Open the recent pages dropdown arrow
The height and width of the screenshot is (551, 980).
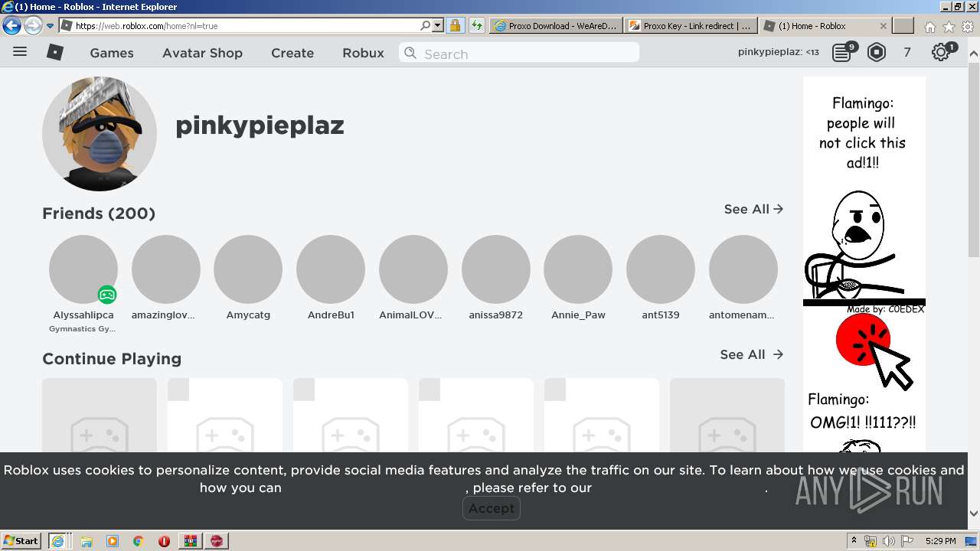(x=51, y=25)
